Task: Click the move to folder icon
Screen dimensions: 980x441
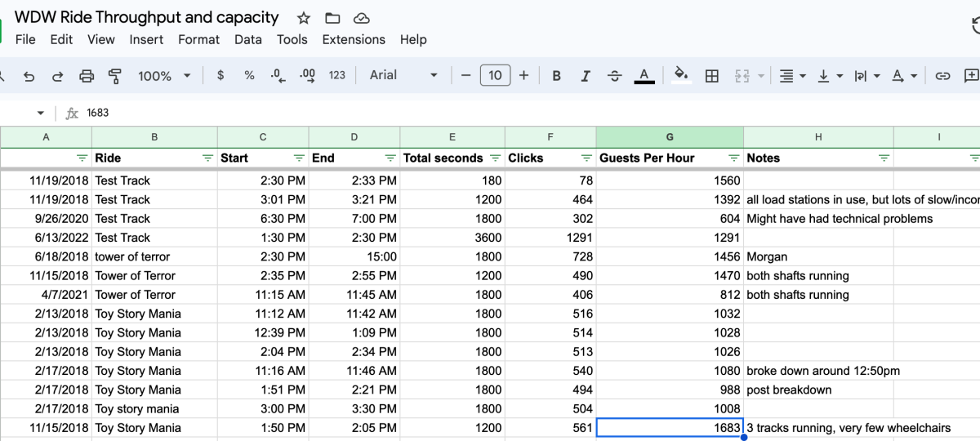Action: [332, 18]
